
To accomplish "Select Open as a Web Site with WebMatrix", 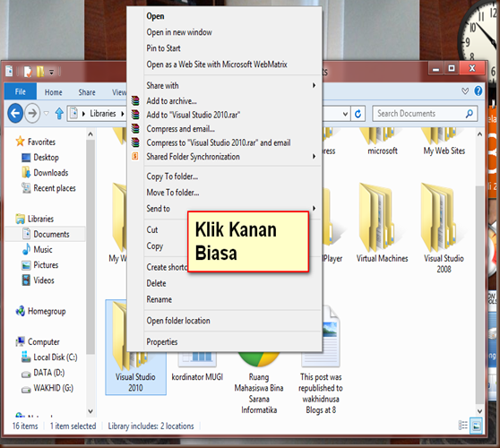I will (x=217, y=65).
